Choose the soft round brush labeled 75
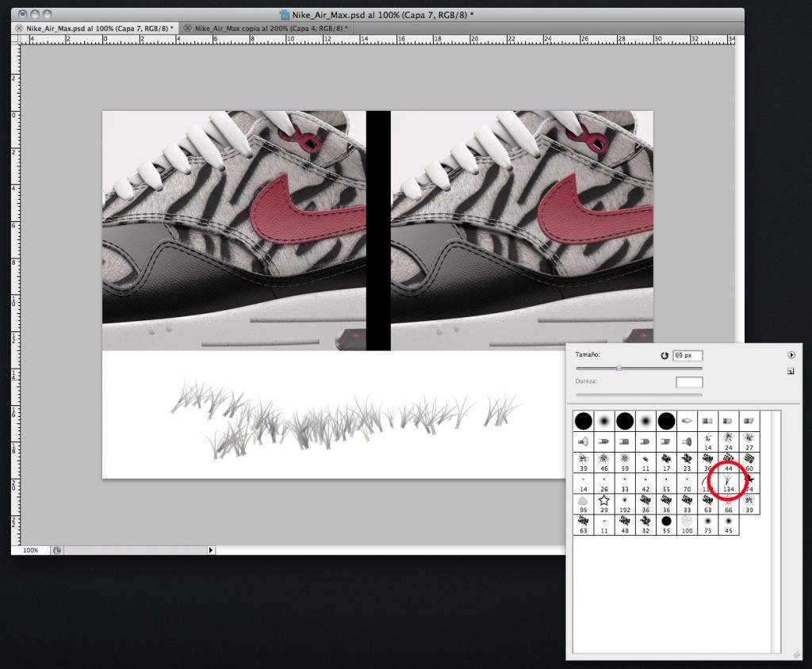812x669 pixels. coord(707,525)
